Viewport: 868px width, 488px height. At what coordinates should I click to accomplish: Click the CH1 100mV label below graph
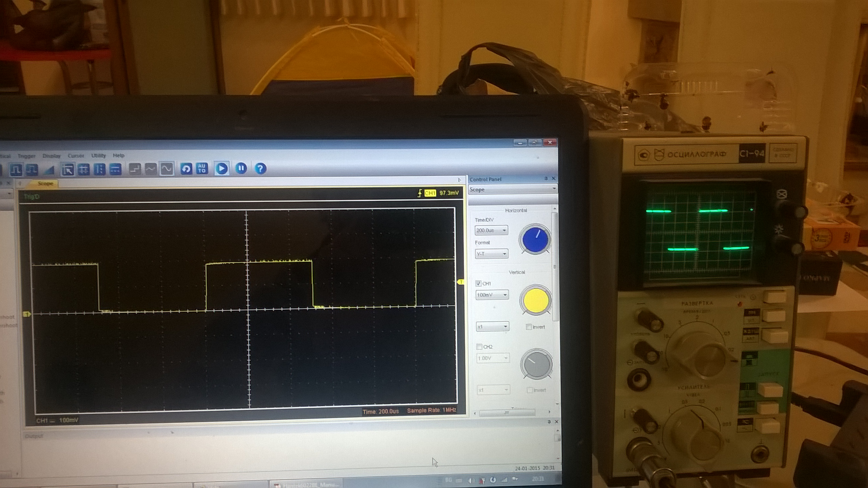57,420
